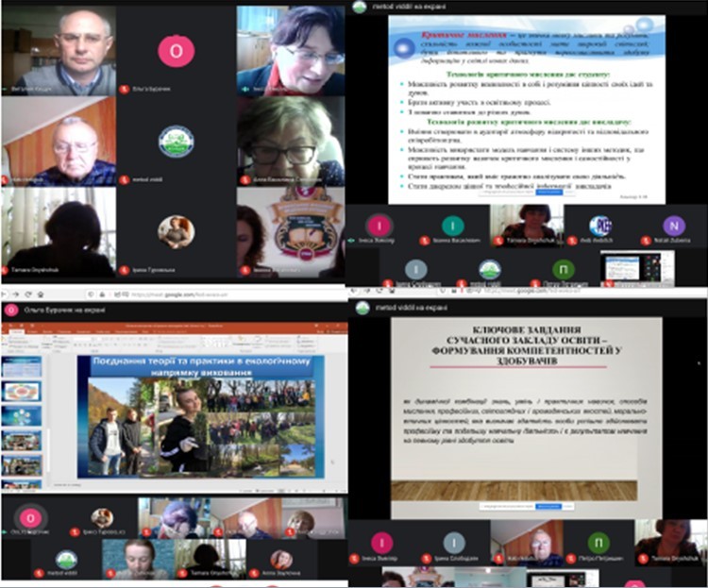Click slide title Поєднання теорії та практики
708x588 pixels.
pos(201,367)
